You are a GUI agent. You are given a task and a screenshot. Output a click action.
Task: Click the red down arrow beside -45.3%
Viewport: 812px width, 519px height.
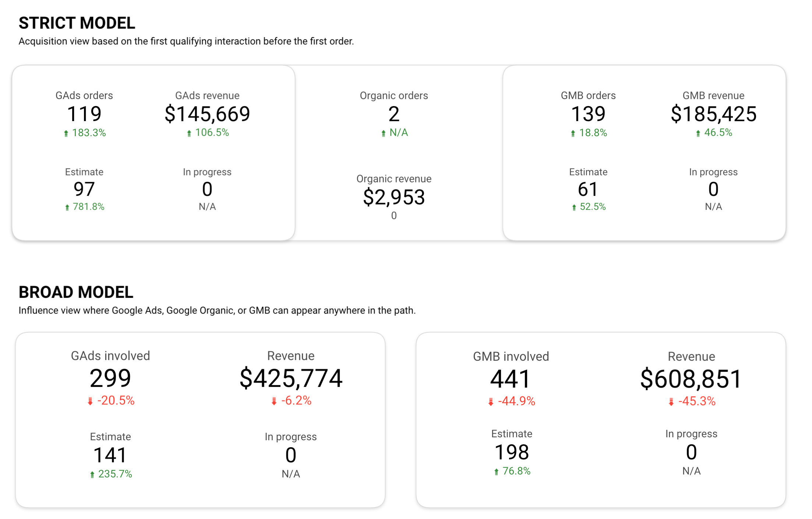point(671,402)
